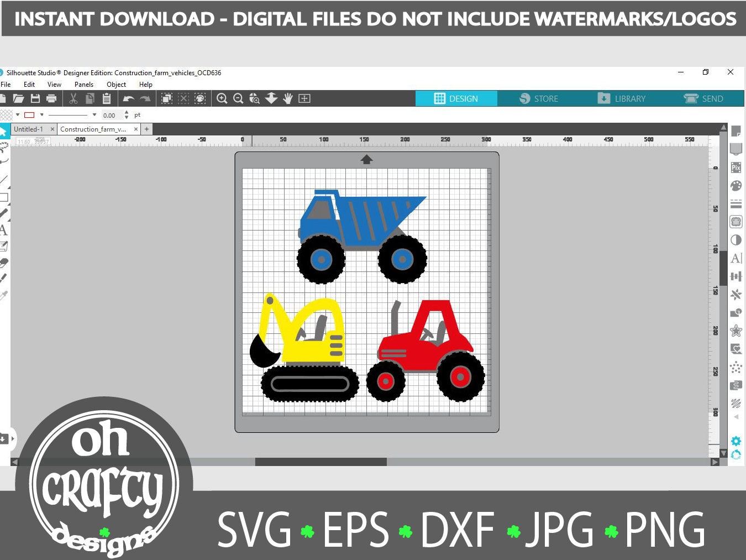This screenshot has height=560, width=746.
Task: Open the Object menu
Action: 116,84
